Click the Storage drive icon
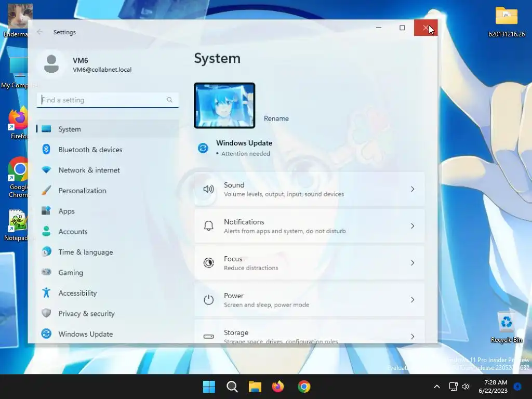Viewport: 532px width, 399px height. (x=208, y=337)
